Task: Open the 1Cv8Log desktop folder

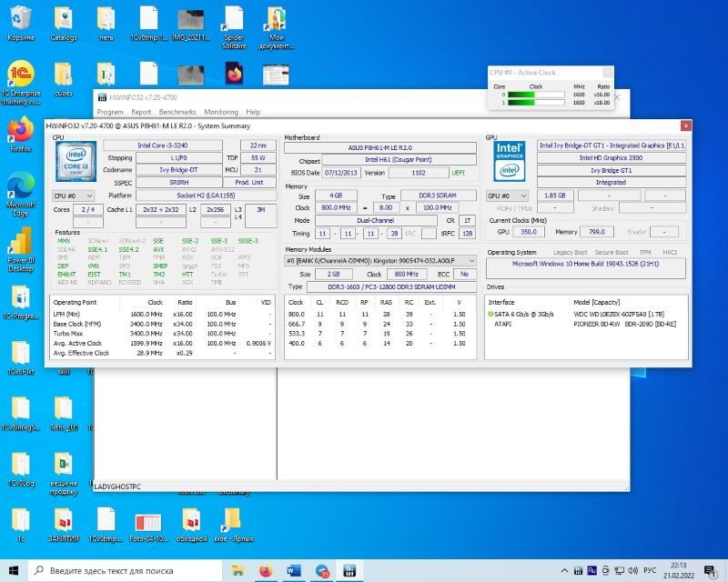Action: [20, 468]
